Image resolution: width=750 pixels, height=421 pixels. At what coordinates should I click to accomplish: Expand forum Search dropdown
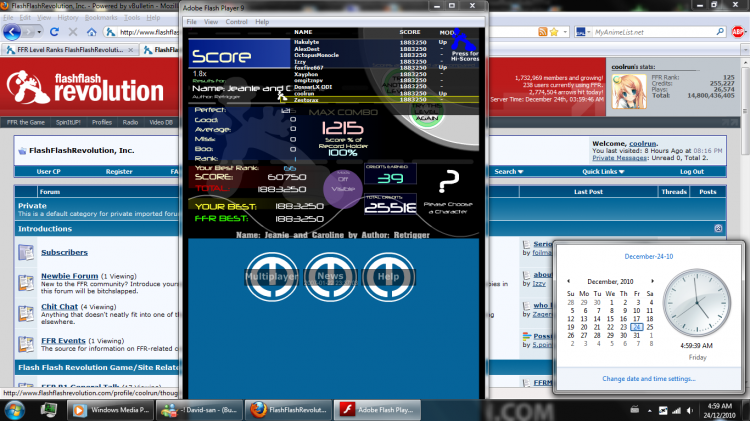508,171
